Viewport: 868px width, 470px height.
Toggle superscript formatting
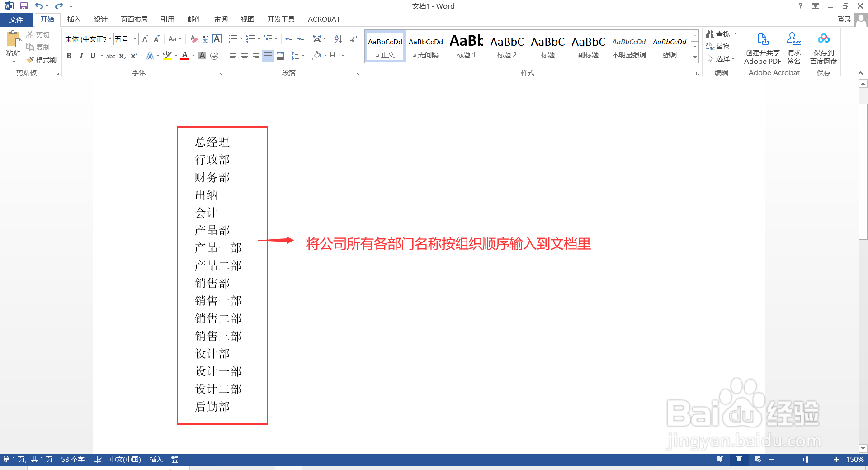134,56
